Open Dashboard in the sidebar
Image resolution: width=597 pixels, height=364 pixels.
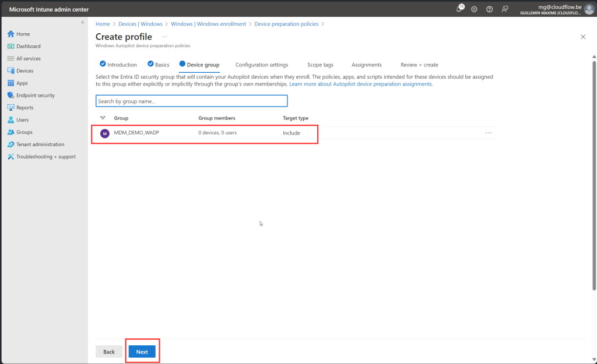point(28,46)
